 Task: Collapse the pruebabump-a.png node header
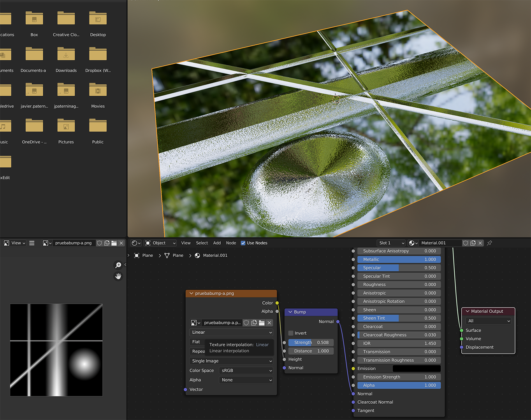[191, 294]
